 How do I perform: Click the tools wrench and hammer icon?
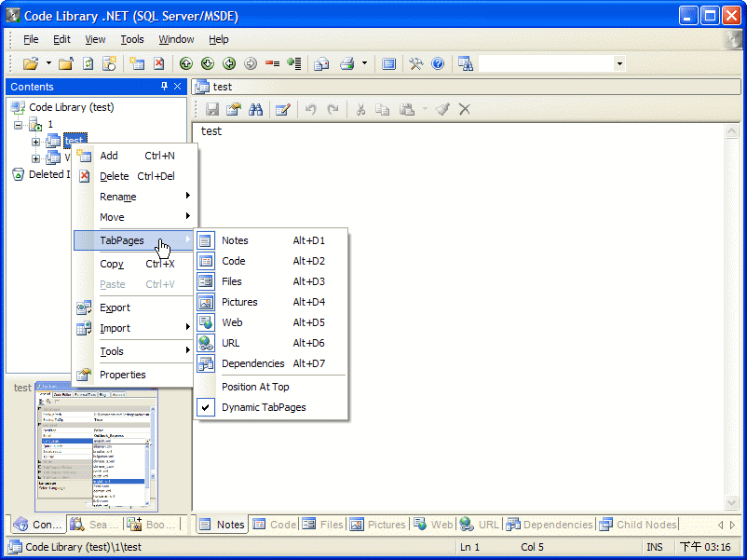click(416, 63)
